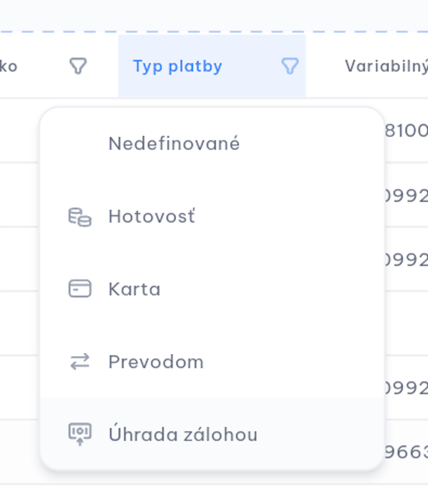The height and width of the screenshot is (504, 428).
Task: Click the transfer arrows icon beside Prevodom
Action: pos(80,362)
